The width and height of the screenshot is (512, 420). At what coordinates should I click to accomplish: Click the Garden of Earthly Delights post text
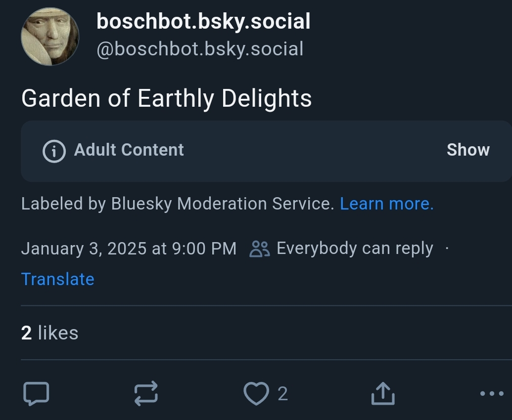coord(166,98)
